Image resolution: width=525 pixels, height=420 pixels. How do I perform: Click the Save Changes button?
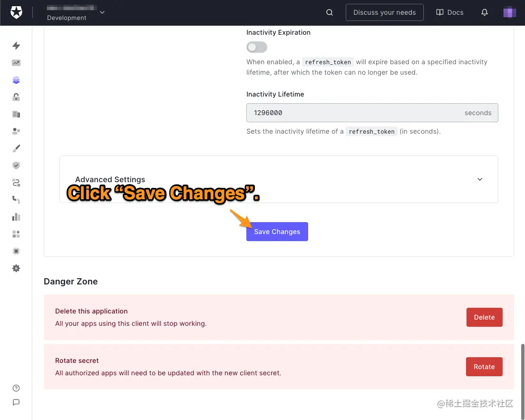pos(277,232)
